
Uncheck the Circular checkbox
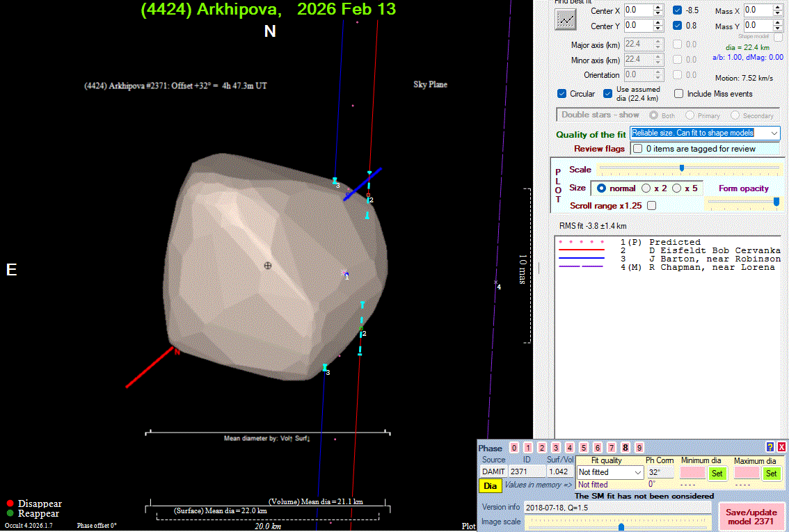[562, 94]
